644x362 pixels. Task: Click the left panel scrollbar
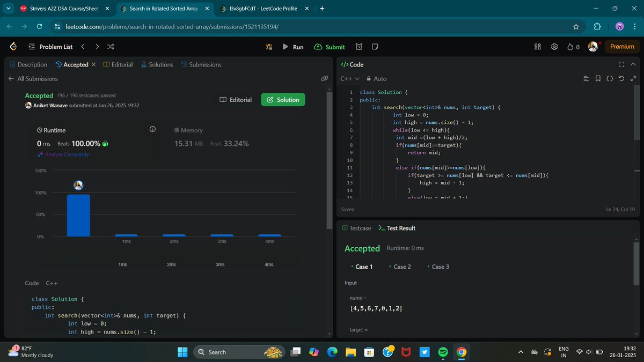[329, 161]
